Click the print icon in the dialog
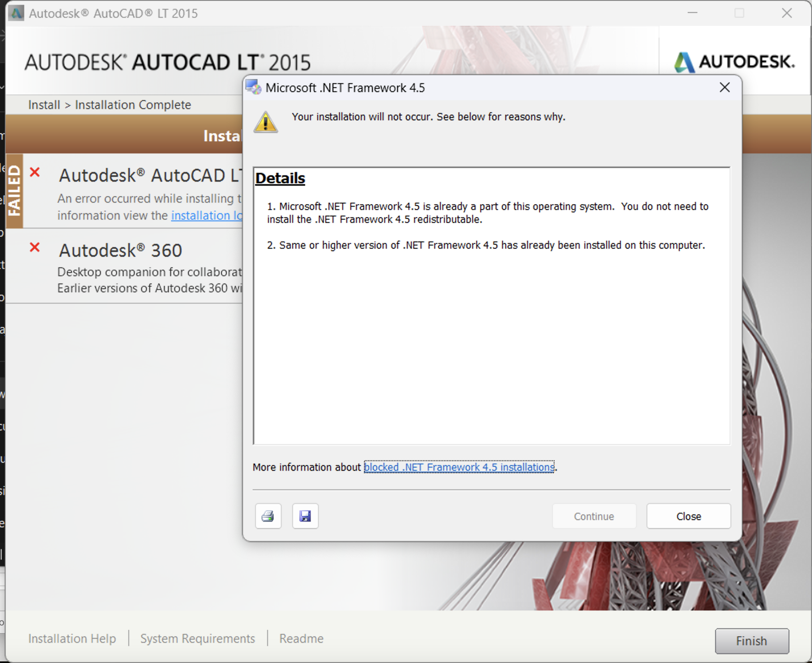Screen dimensions: 812x663 coord(268,516)
